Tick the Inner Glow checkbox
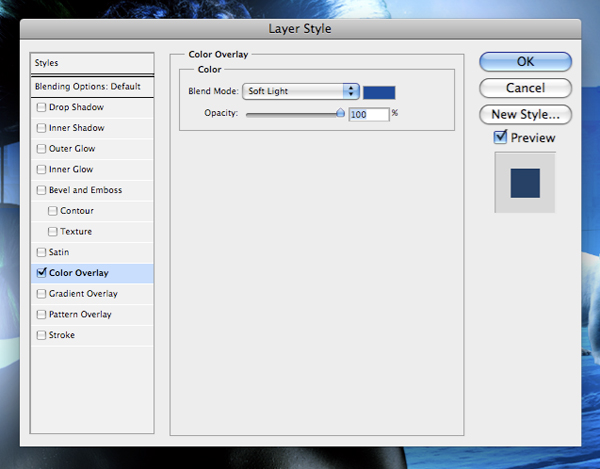The image size is (600, 469). pyautogui.click(x=41, y=169)
